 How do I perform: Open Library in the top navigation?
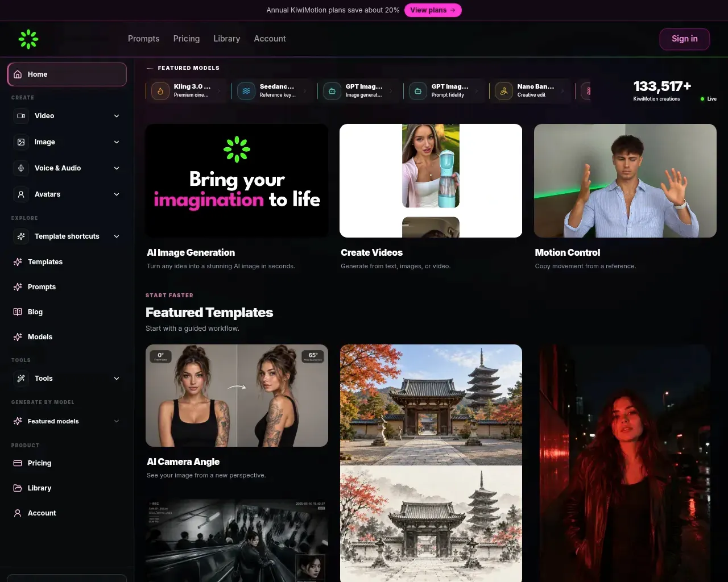point(227,39)
